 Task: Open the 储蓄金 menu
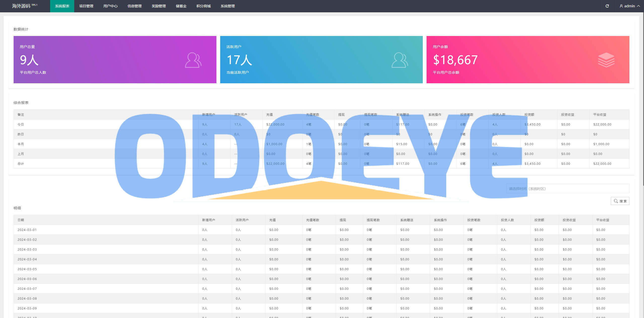(x=181, y=6)
